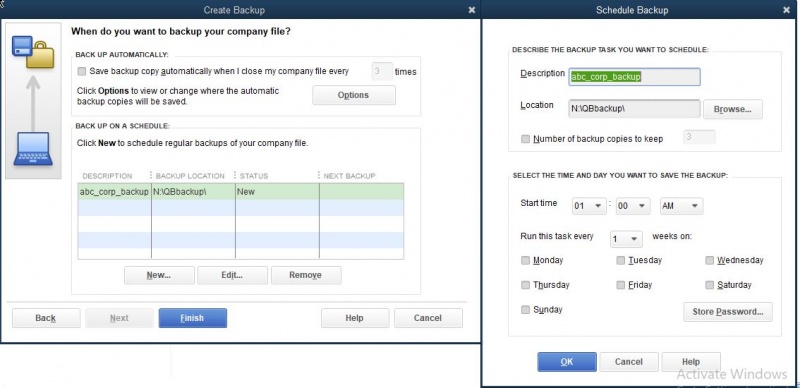The image size is (800, 388).
Task: Click the laptop computer icon
Action: (33, 149)
